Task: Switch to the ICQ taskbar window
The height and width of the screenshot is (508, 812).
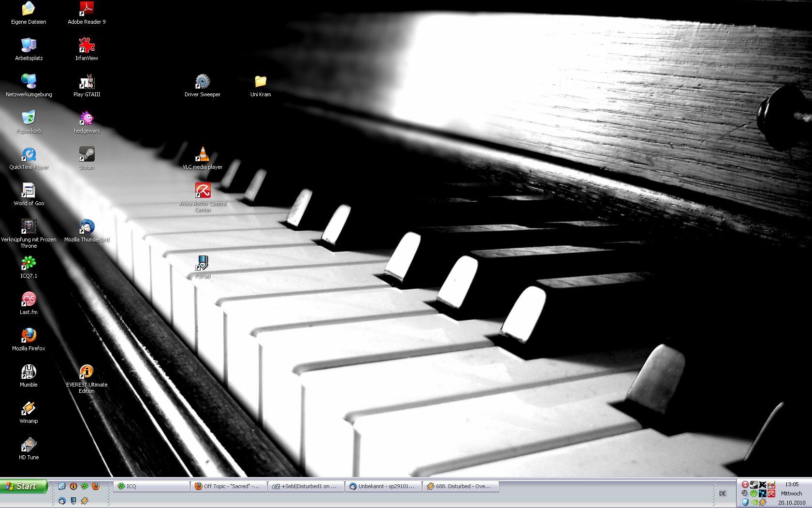Action: [x=151, y=486]
